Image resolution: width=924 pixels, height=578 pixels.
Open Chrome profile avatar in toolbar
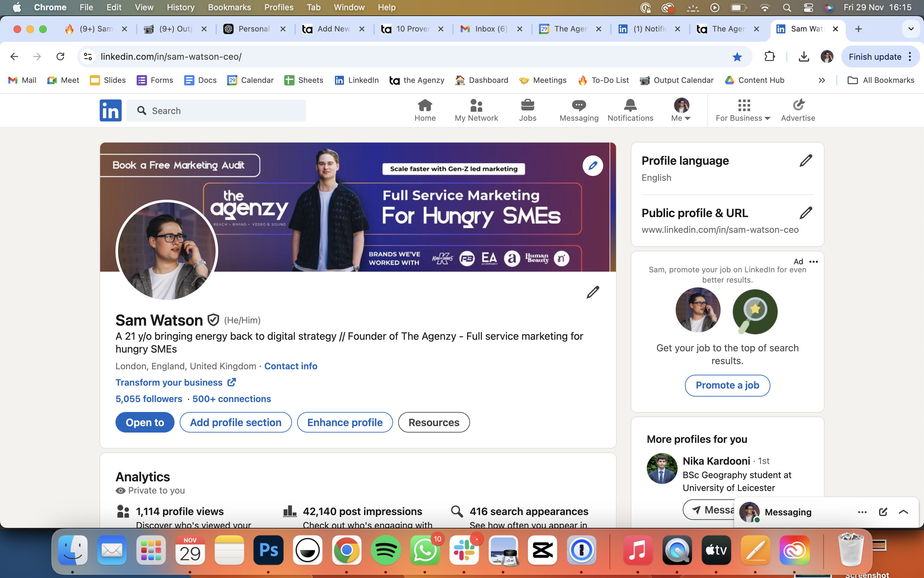827,57
